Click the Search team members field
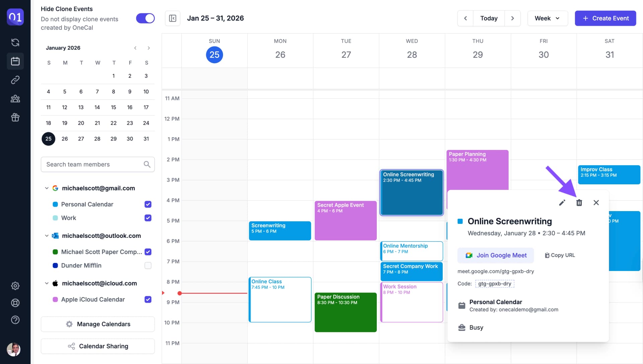 tap(94, 165)
